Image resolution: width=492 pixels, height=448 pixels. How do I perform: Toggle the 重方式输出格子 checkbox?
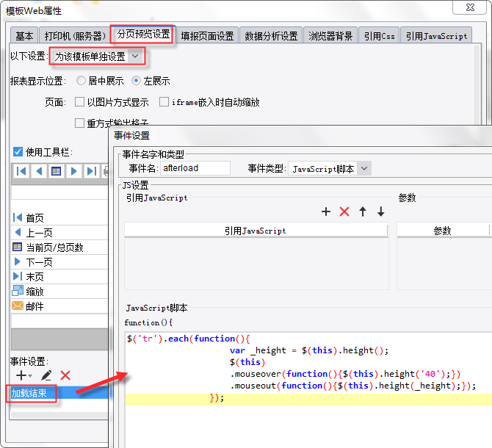80,123
